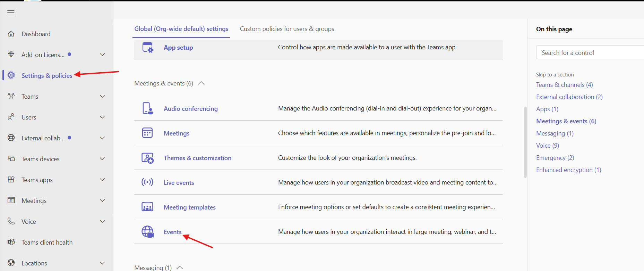This screenshot has height=271, width=644.
Task: Skip to Enhanced encryption (1) section
Action: pos(569,170)
